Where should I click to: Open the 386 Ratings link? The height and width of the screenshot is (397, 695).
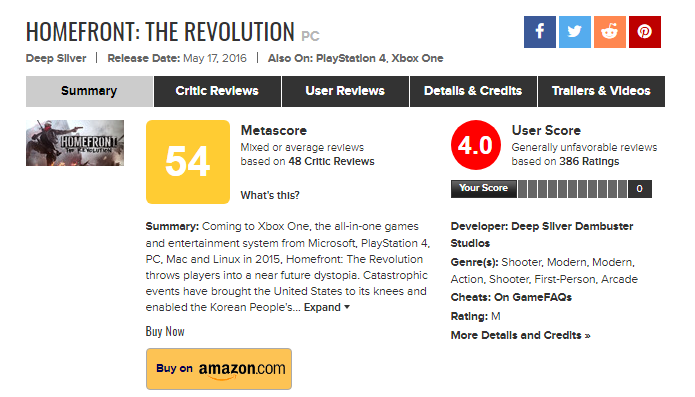click(x=589, y=161)
